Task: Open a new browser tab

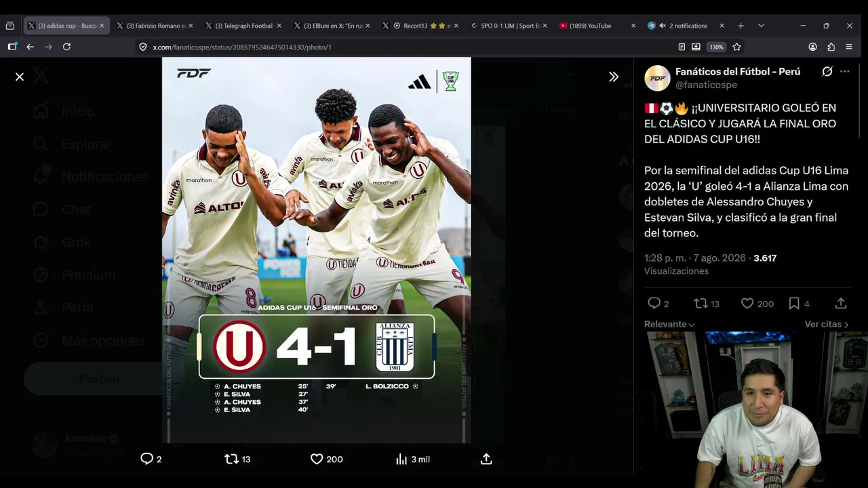Action: click(741, 26)
